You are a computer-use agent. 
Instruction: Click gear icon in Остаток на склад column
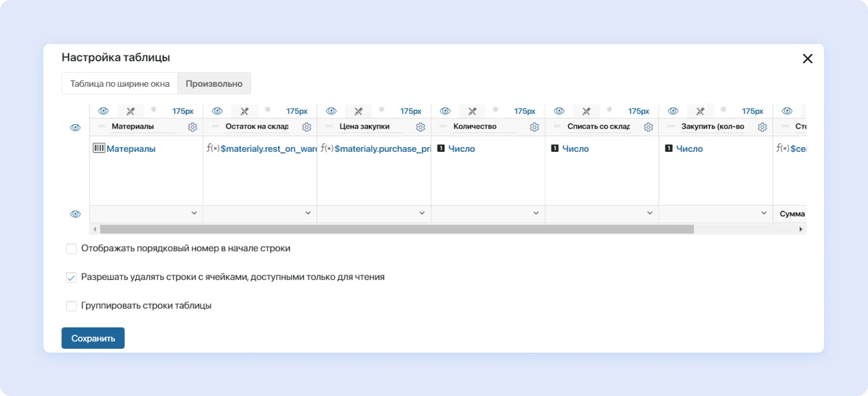click(x=307, y=127)
